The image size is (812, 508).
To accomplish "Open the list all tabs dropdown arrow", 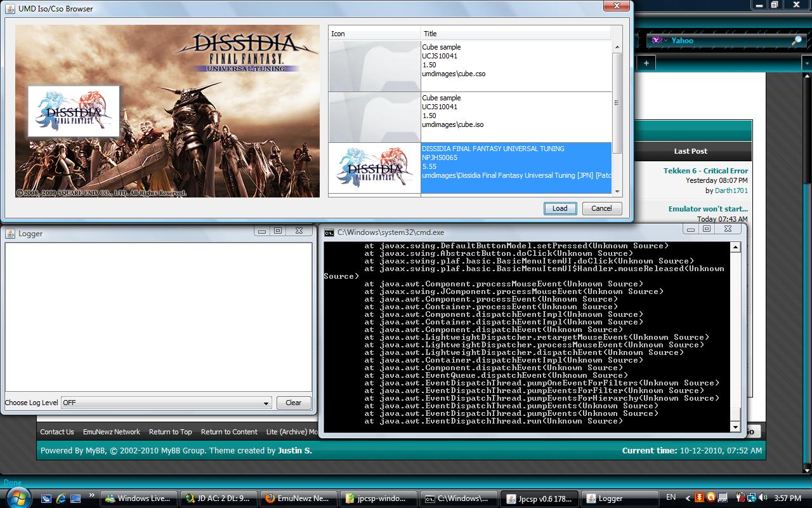I will (806, 63).
